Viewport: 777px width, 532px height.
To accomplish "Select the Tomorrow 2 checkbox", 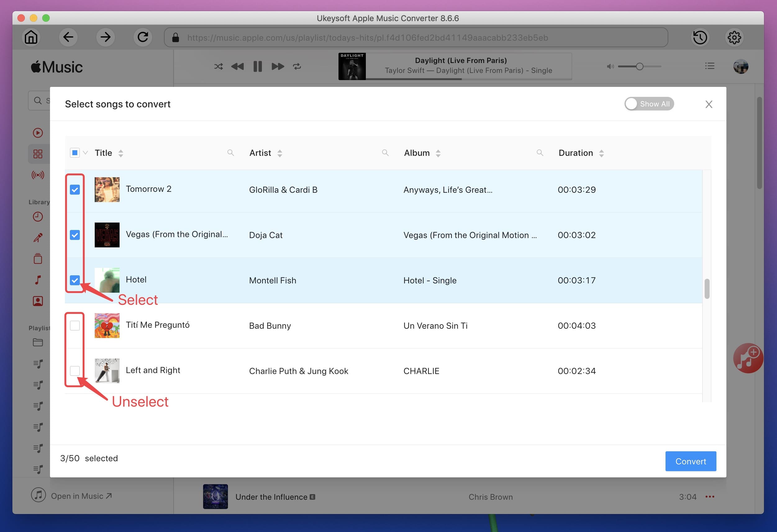I will coord(75,189).
